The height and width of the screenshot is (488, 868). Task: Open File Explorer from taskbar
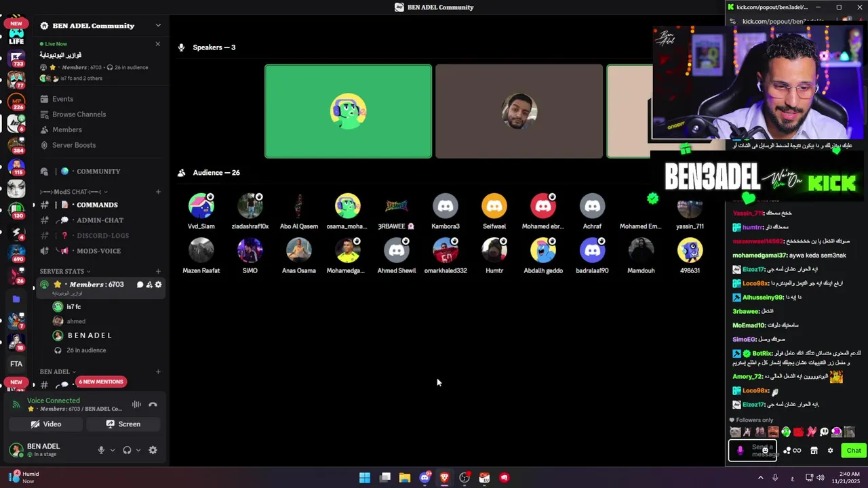[405, 478]
